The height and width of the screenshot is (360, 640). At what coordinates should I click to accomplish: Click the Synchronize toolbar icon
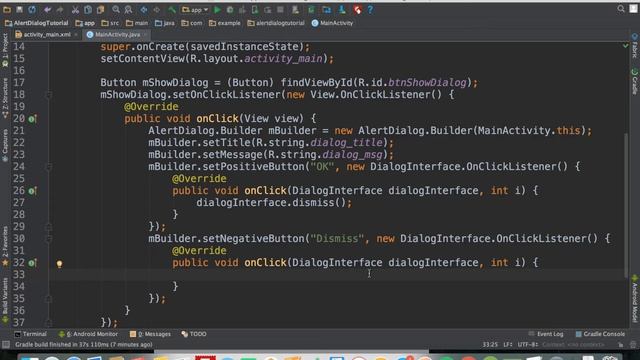coord(31,9)
